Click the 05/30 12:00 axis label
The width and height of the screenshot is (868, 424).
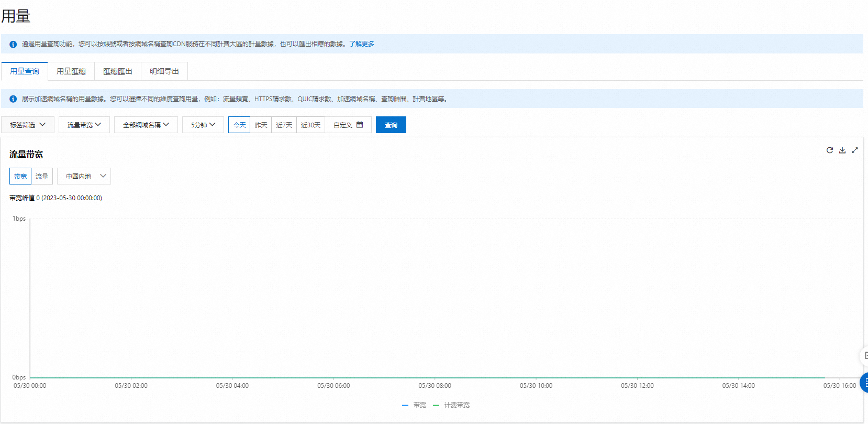tap(637, 386)
